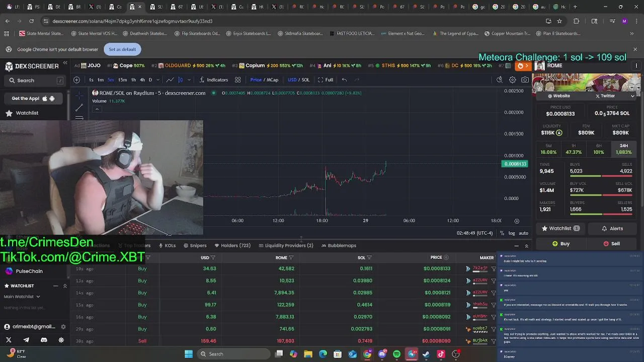Image resolution: width=644 pixels, height=362 pixels.
Task: Open the Bubblemaps tab
Action: [339, 245]
